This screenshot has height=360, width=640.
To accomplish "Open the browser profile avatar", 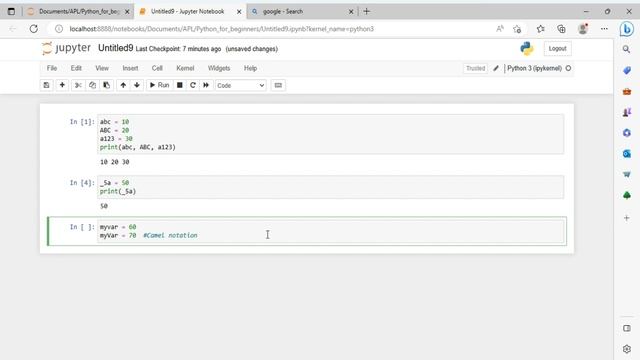I will 583,29.
